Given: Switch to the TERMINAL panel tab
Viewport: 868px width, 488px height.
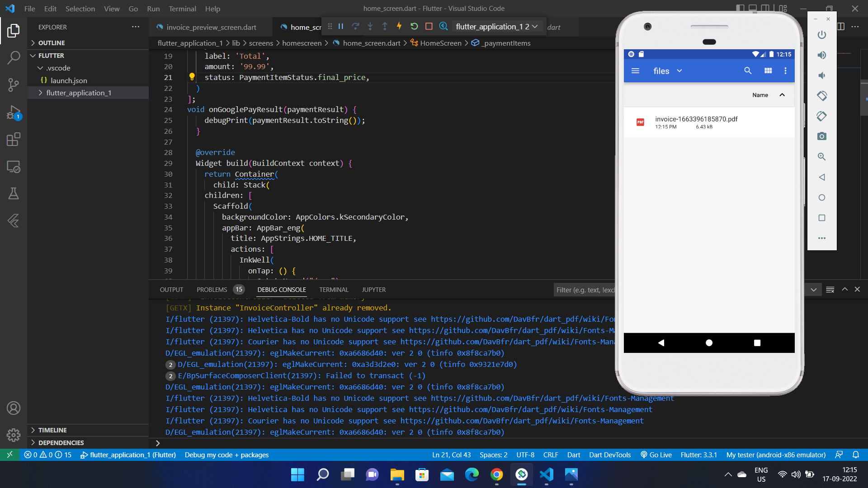Looking at the screenshot, I should (x=334, y=290).
